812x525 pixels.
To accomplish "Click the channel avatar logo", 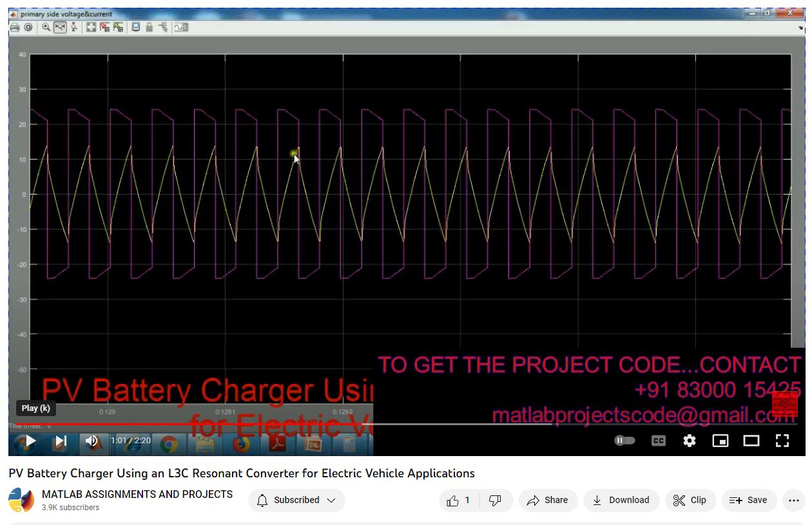I will click(x=21, y=501).
